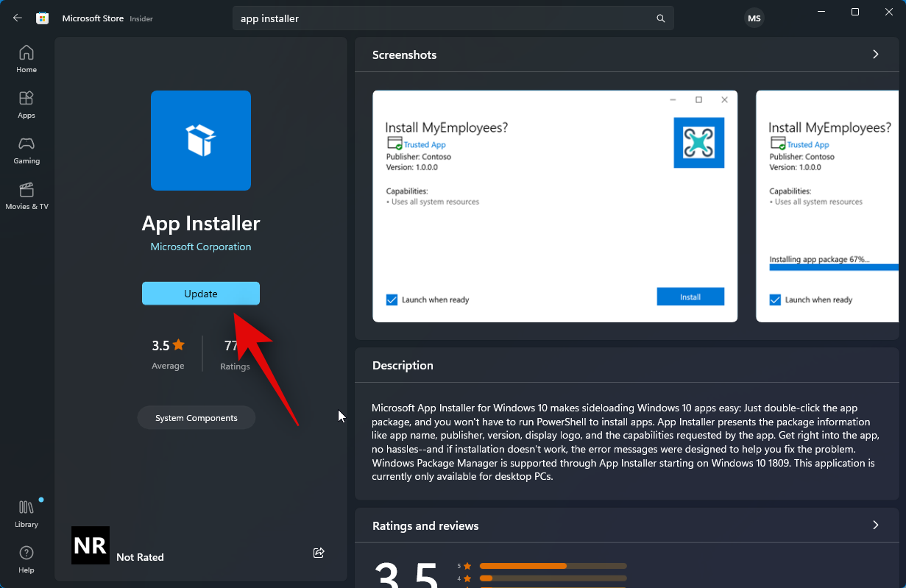Image resolution: width=906 pixels, height=588 pixels.
Task: Click the search box containing app installer
Action: point(453,18)
